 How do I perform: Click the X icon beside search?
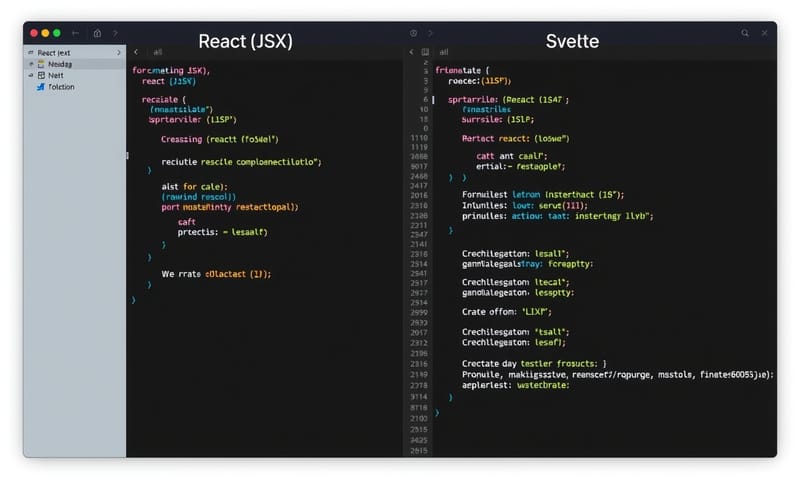point(763,33)
